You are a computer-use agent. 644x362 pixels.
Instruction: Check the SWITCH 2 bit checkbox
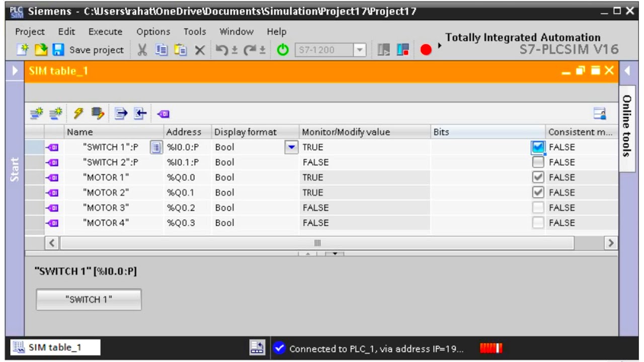pos(538,162)
